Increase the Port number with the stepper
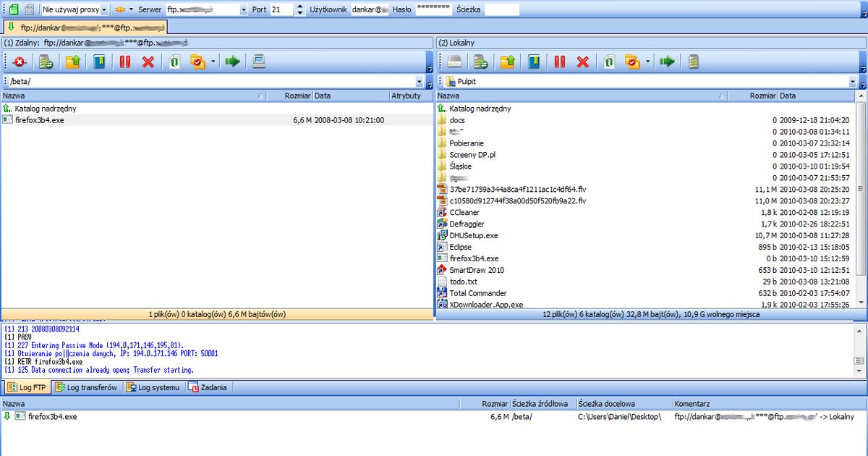Screen dimensions: 868x456 [x=299, y=6]
